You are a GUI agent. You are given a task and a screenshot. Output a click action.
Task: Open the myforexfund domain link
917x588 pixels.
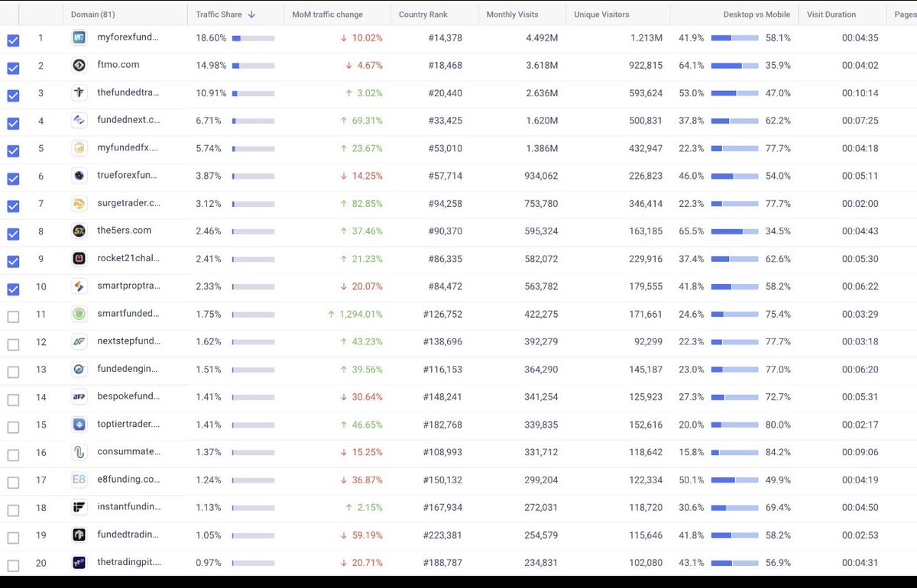(128, 37)
